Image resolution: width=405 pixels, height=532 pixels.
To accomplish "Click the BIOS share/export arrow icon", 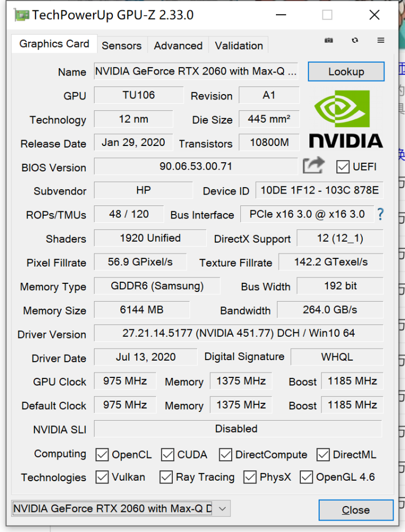I will 314,165.
